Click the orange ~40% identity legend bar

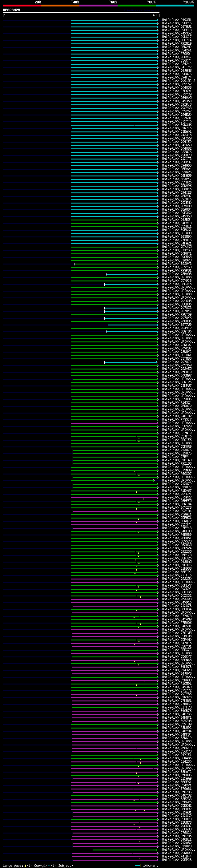click(60, 6)
